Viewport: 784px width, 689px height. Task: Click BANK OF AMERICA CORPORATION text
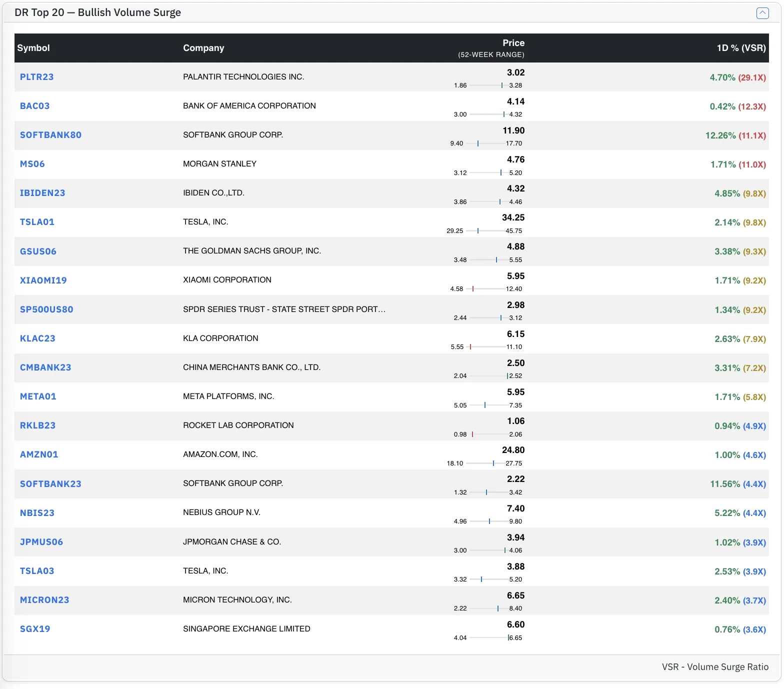[249, 106]
